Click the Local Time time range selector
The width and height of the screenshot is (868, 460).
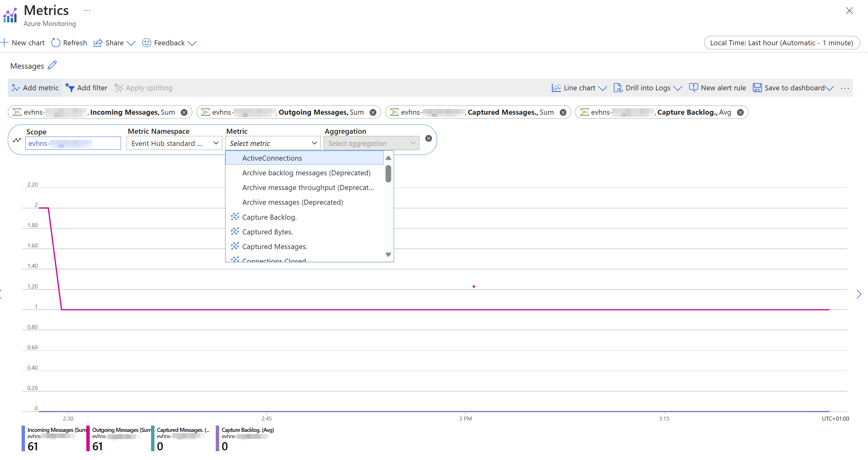pyautogui.click(x=779, y=43)
